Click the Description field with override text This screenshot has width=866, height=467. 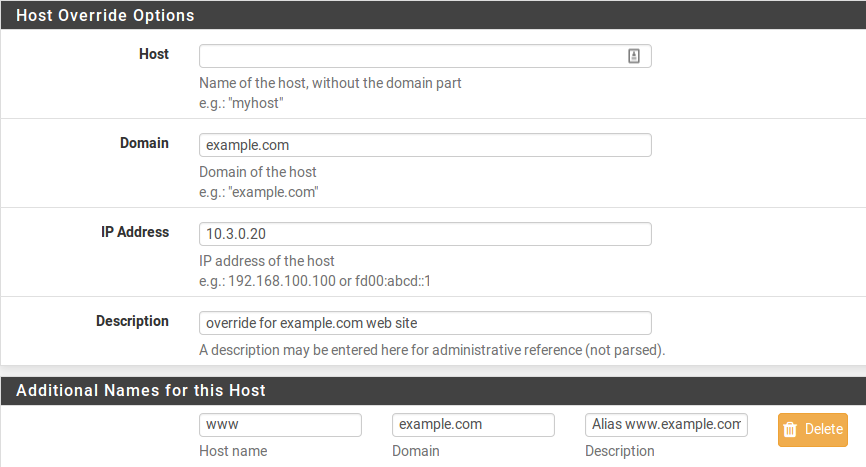[425, 323]
